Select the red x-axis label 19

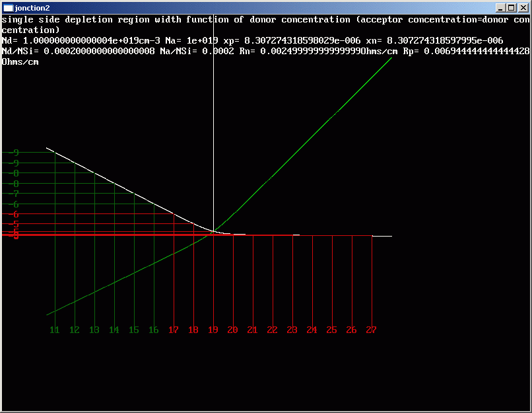coord(213,330)
